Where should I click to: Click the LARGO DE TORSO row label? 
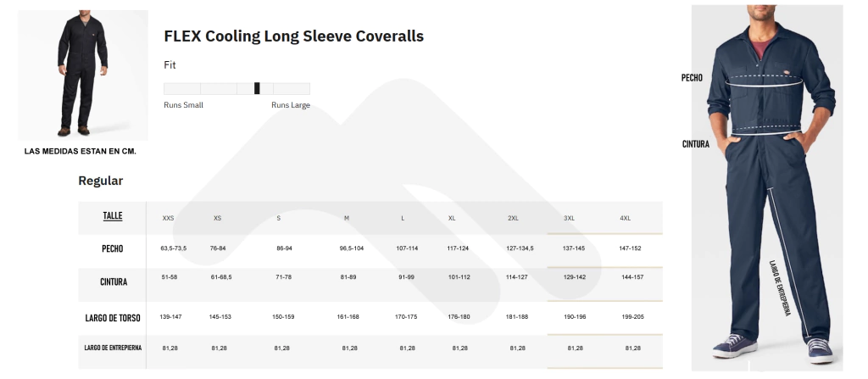[113, 318]
